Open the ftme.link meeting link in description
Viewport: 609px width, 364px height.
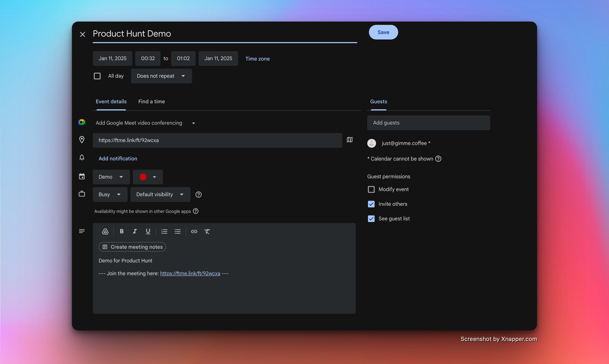coord(190,273)
